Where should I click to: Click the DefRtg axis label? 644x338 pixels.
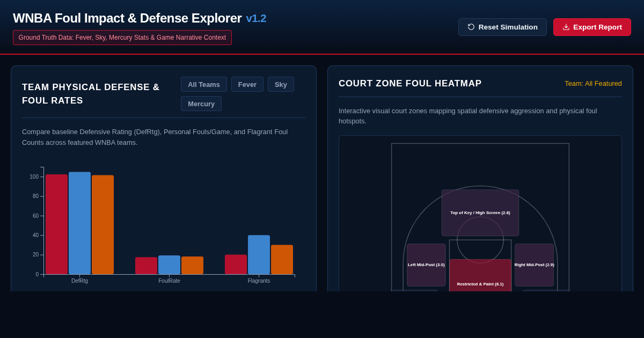coord(79,281)
